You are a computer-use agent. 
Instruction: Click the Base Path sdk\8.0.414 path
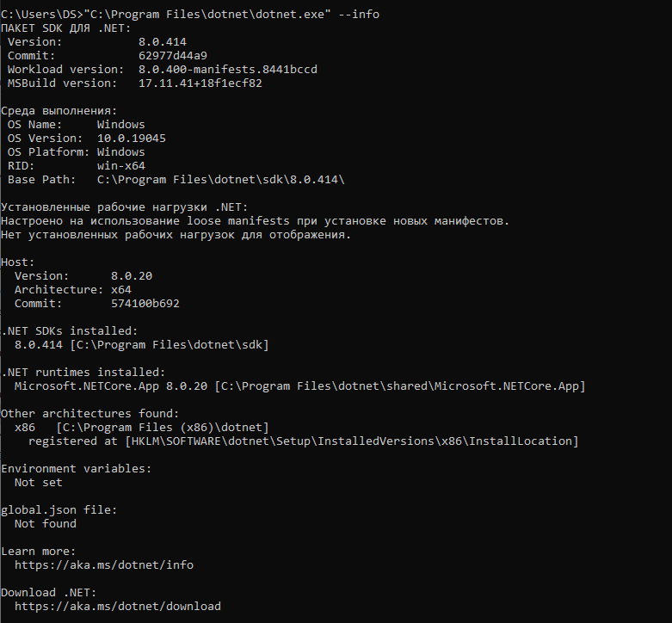click(220, 180)
